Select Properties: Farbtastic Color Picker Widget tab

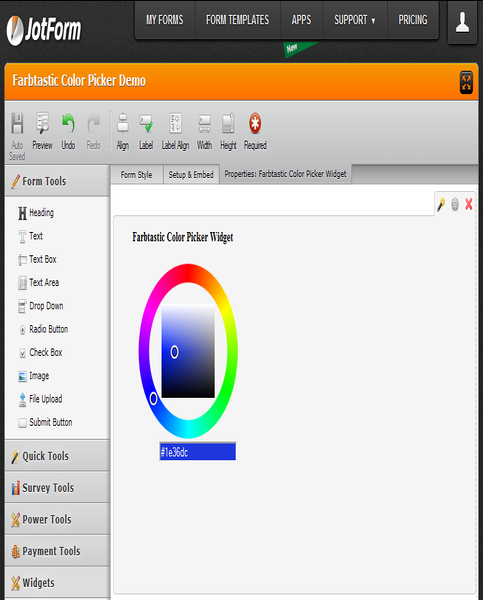click(285, 174)
